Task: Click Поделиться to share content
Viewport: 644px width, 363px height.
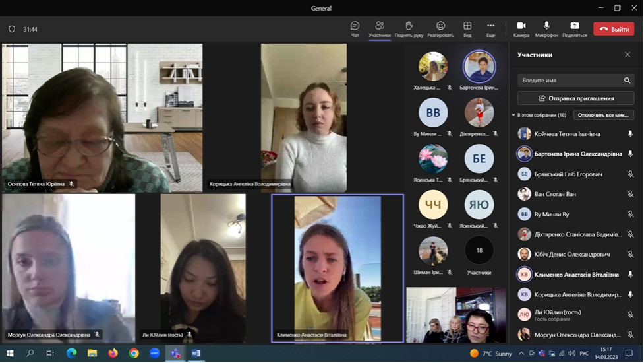Action: coord(575,29)
